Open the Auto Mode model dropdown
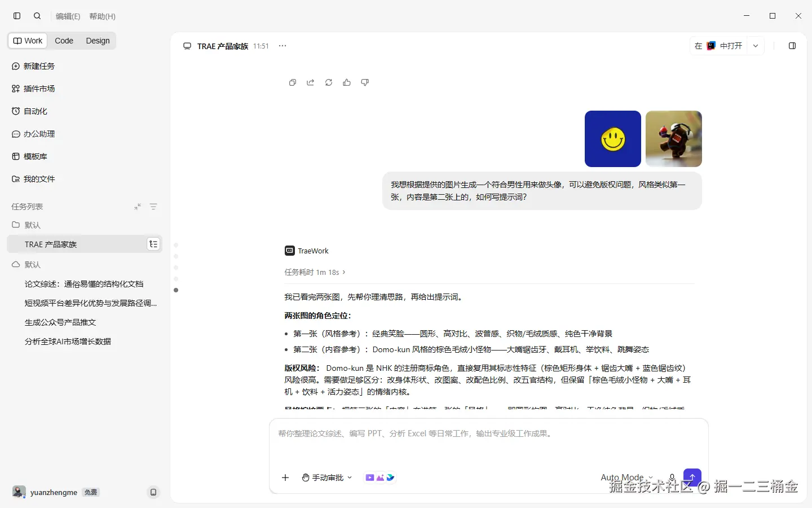The width and height of the screenshot is (812, 508). 627,478
